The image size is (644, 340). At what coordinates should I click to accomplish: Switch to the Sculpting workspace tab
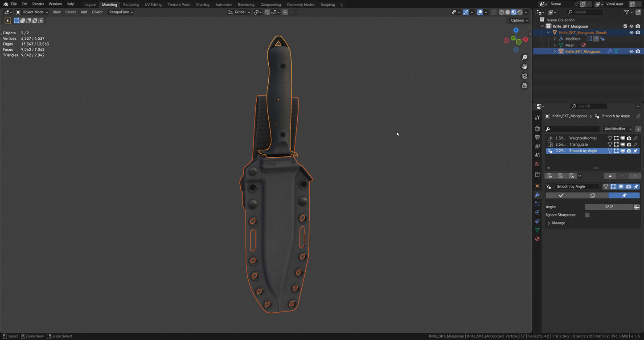[131, 4]
